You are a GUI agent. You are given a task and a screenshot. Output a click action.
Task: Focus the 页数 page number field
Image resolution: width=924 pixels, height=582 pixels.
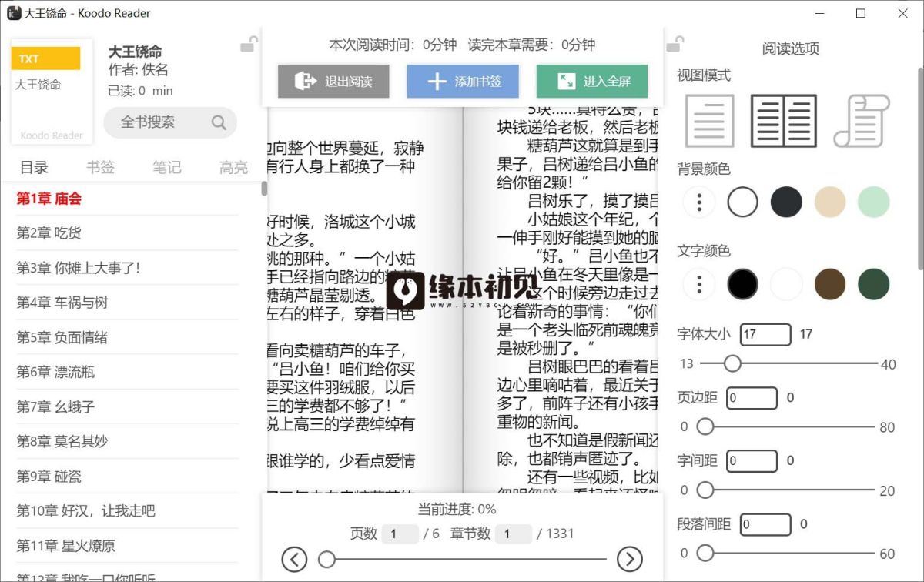coord(400,534)
